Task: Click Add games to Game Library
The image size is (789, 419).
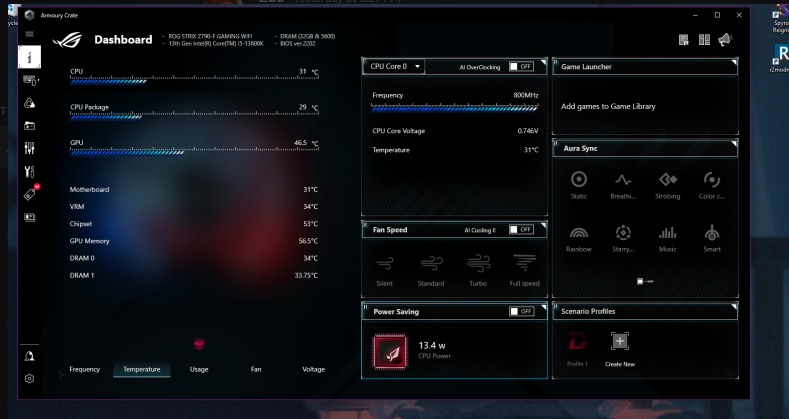Action: tap(608, 106)
